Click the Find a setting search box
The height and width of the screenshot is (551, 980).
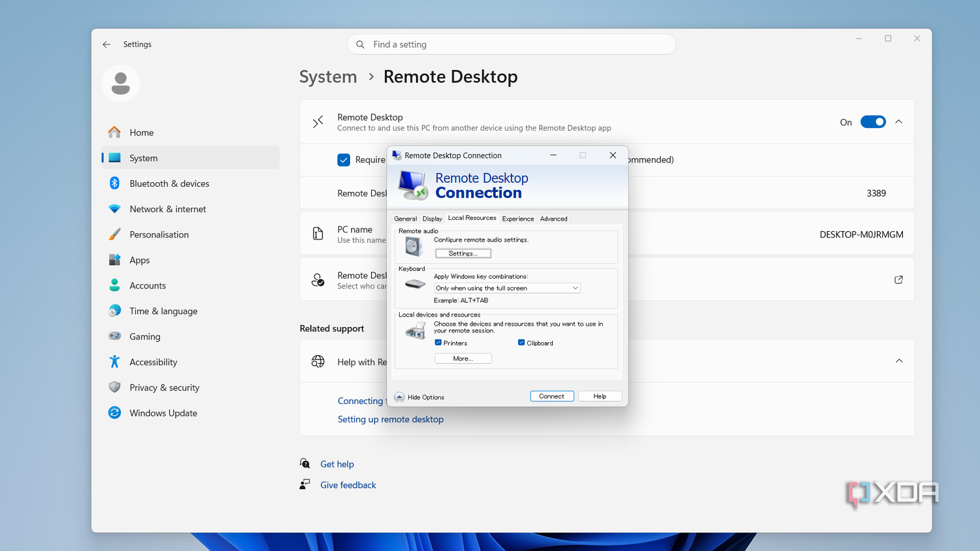[x=512, y=44]
